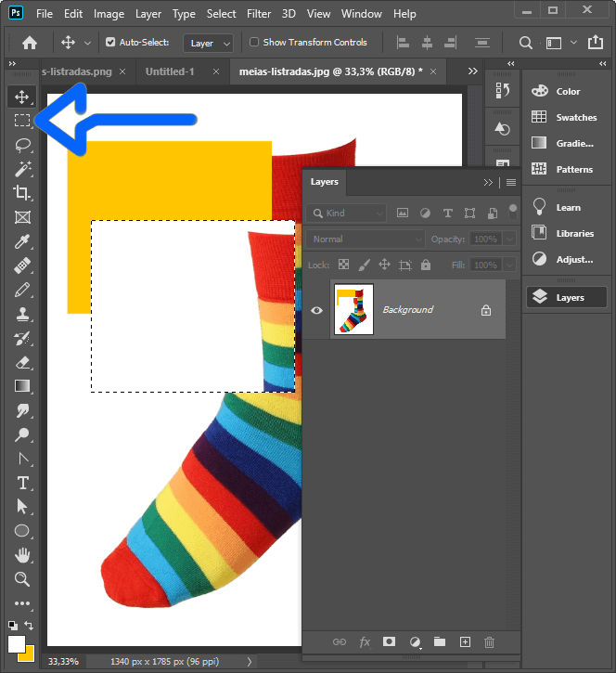Screen dimensions: 616x673
Task: Open the Kind filter dropdown
Action: (346, 213)
